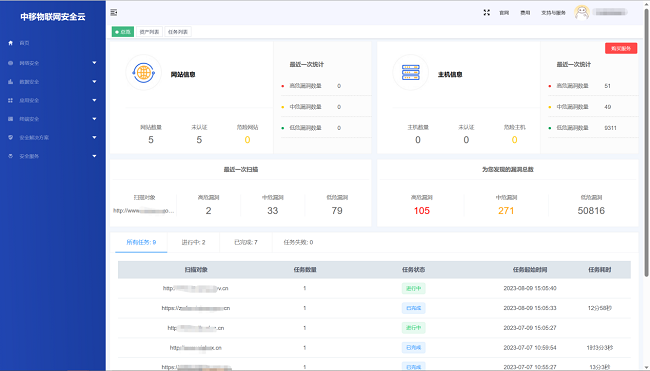Viewport: 650px width, 371px height.
Task: Go to 首页 via home icon
Action: coord(10,43)
